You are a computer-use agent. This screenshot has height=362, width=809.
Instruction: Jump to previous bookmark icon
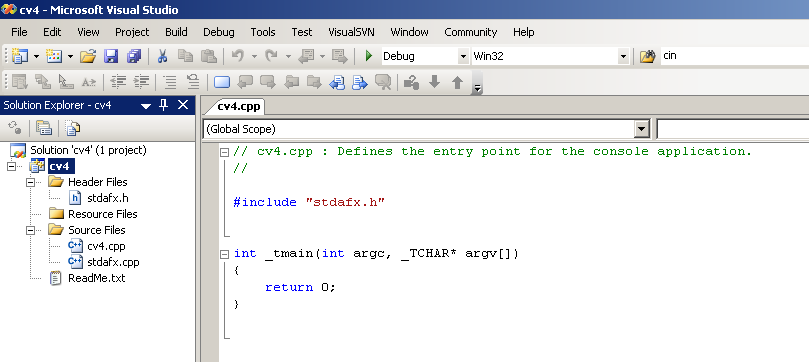[x=245, y=81]
